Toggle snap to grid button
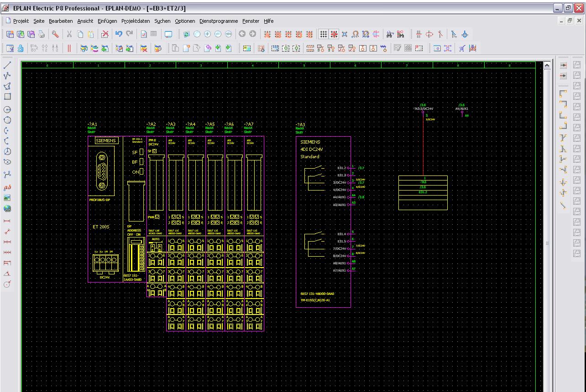 pyautogui.click(x=334, y=34)
